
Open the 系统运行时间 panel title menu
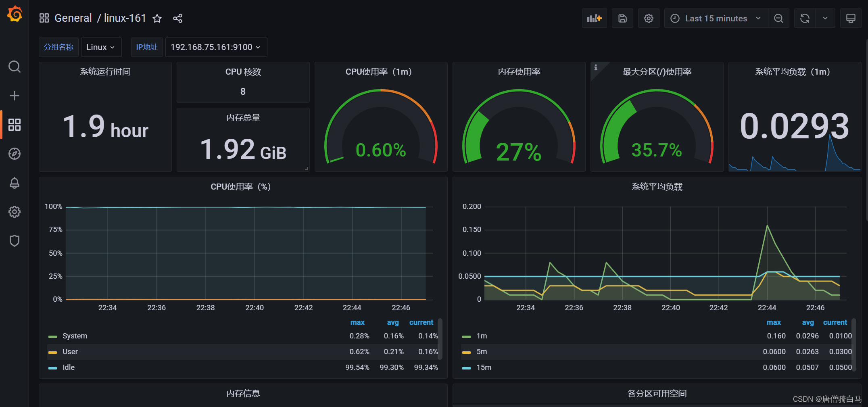click(105, 72)
